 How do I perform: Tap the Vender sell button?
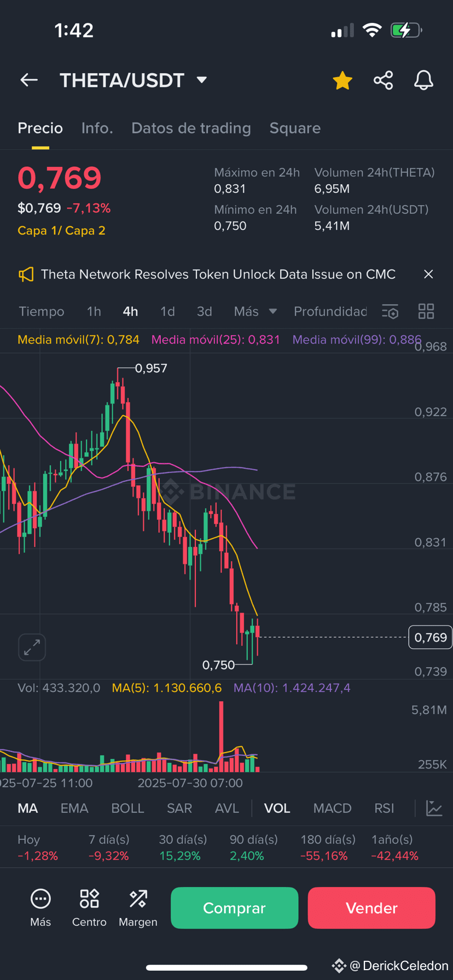click(371, 908)
